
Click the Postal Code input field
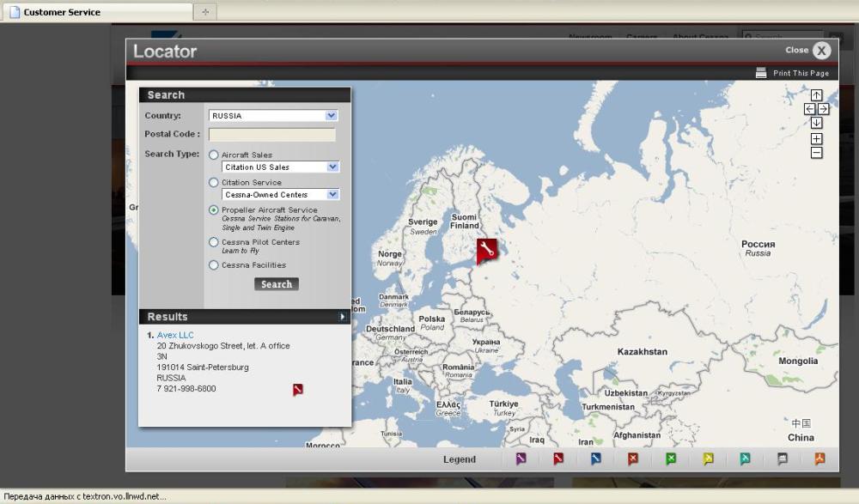point(271,135)
